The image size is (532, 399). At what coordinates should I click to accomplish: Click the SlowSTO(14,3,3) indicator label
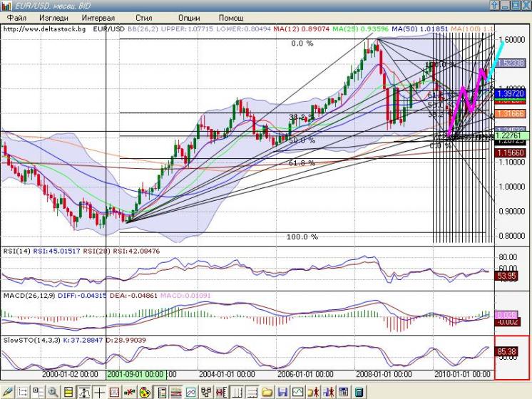(x=31, y=340)
